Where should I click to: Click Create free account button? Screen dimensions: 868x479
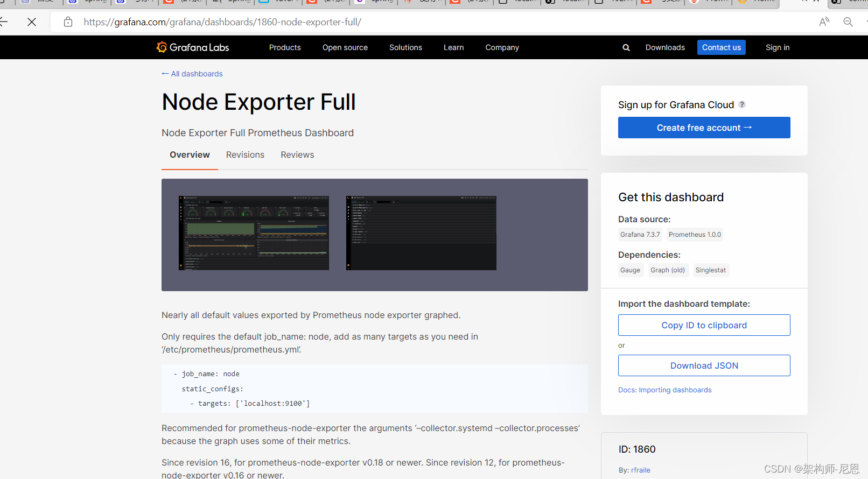point(704,128)
